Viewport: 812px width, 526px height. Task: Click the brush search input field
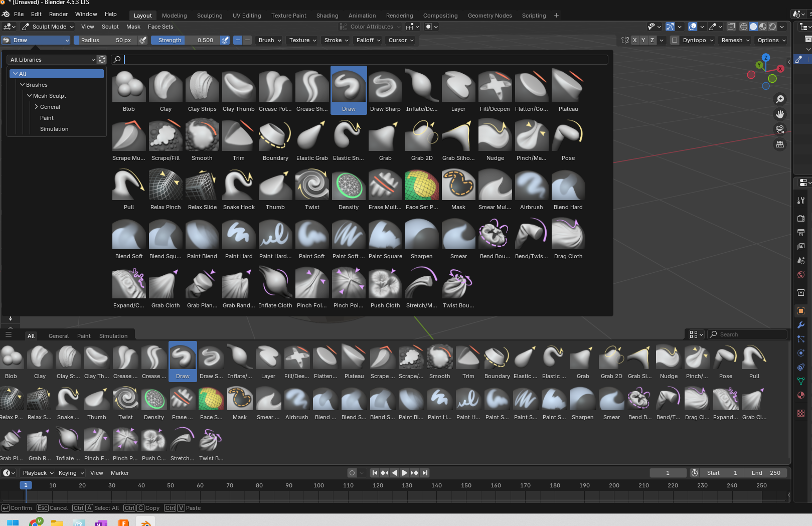point(365,60)
